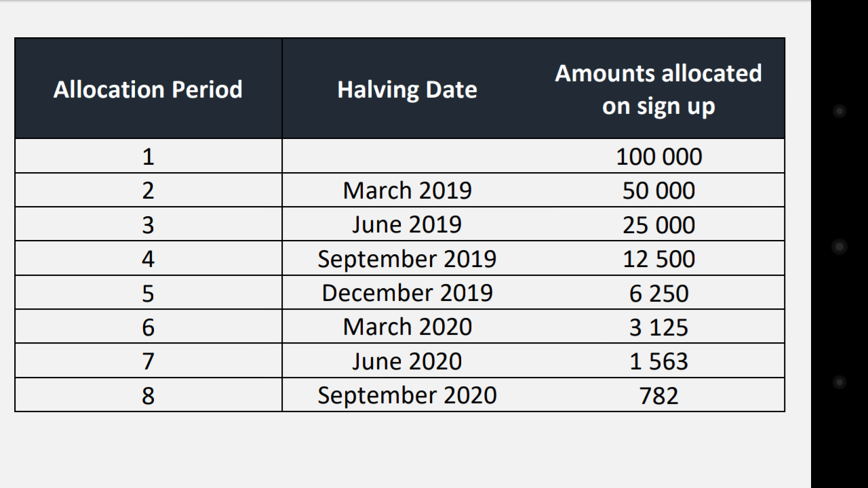868x488 pixels.
Task: Select the Allocation Period column header
Action: (x=148, y=89)
